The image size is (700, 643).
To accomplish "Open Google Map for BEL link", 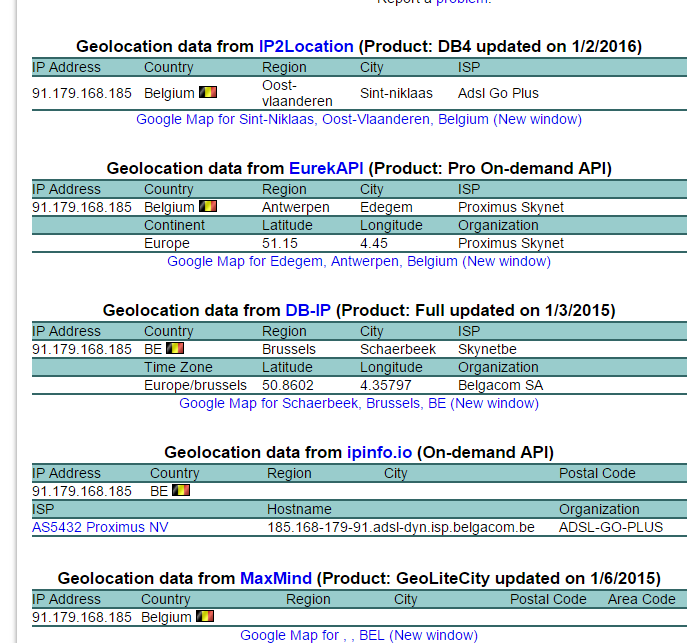I will click(359, 635).
